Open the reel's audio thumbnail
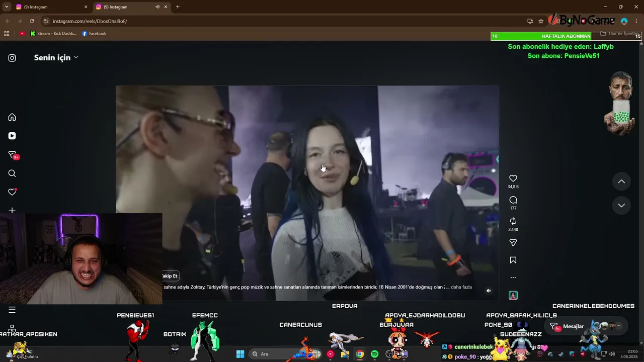Viewport: 644px width, 362px height. tap(513, 295)
